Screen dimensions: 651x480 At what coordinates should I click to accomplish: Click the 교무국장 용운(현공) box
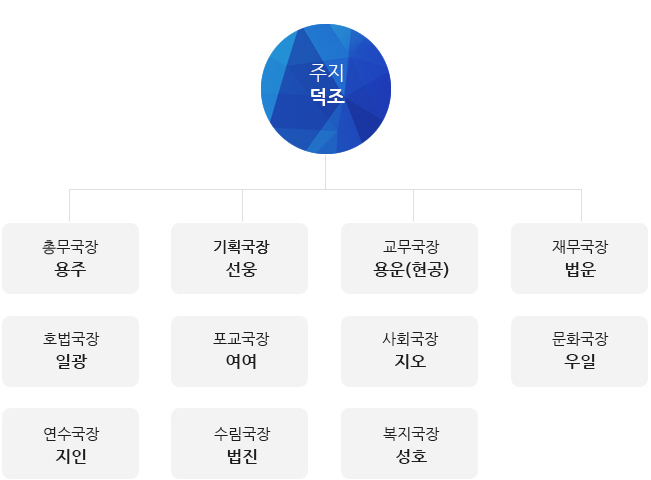409,258
